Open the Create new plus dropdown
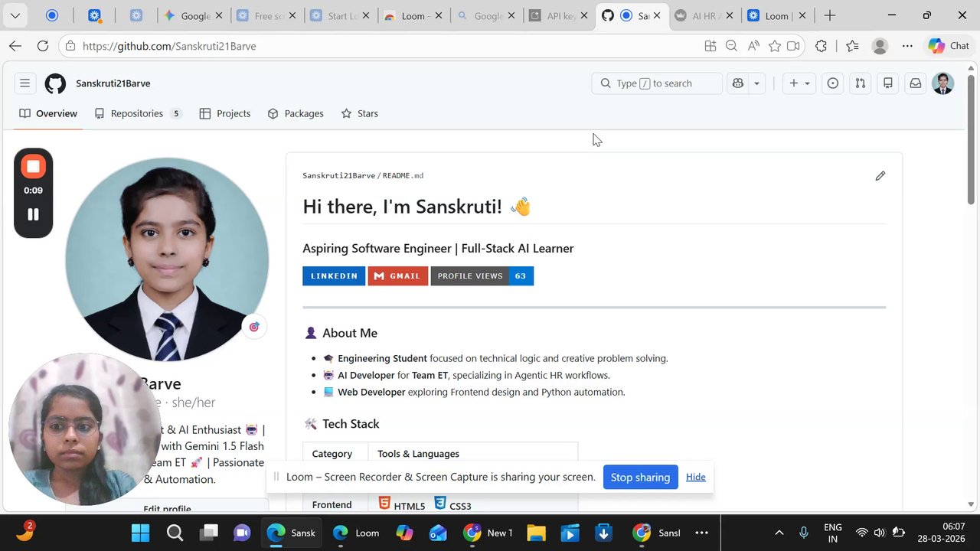Image resolution: width=980 pixels, height=551 pixels. (x=799, y=83)
